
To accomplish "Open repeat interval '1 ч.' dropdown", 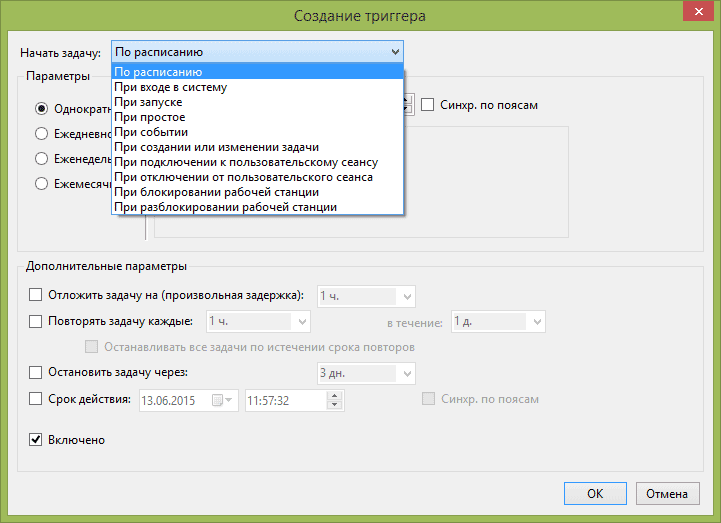I will [302, 322].
